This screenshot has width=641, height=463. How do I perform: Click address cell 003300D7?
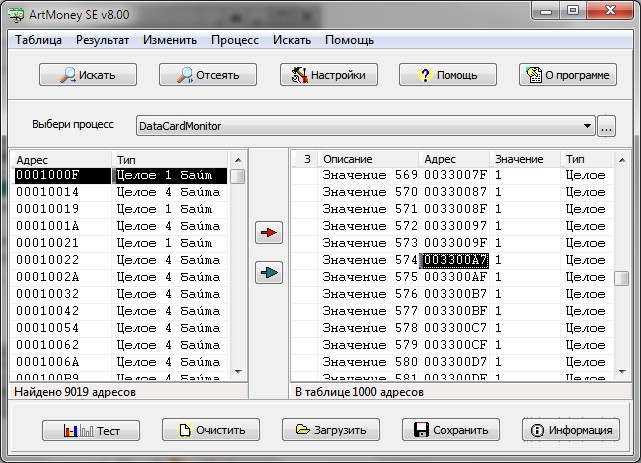click(455, 362)
